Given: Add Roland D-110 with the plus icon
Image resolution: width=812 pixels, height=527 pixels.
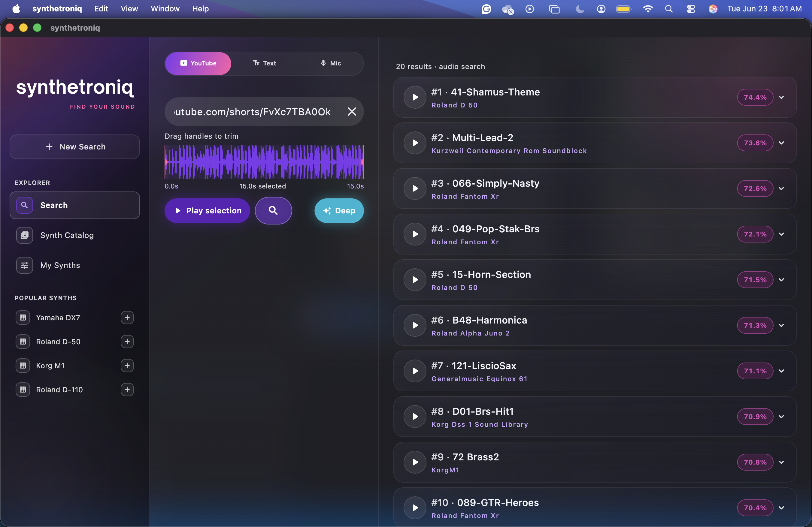Looking at the screenshot, I should coord(127,390).
